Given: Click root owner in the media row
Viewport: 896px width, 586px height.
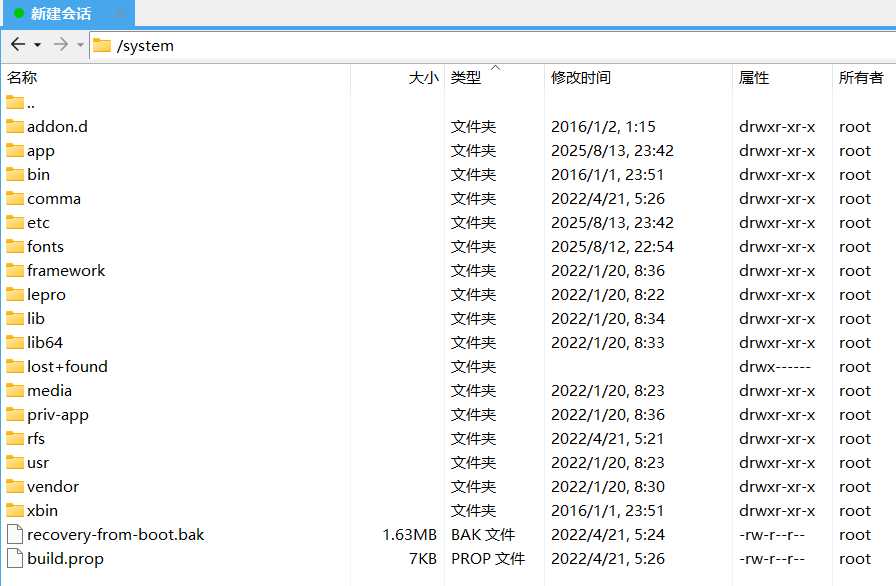Looking at the screenshot, I should pyautogui.click(x=855, y=391).
